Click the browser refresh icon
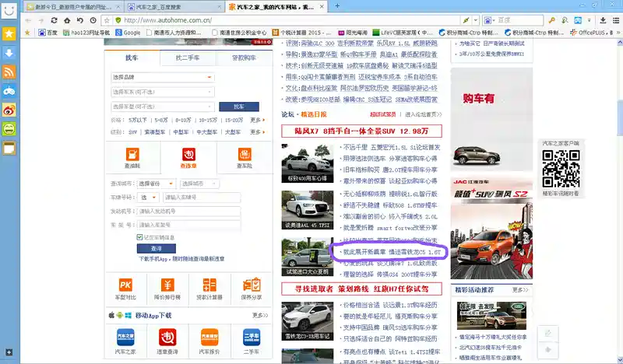Screen dimensions: 623x364 [55, 19]
